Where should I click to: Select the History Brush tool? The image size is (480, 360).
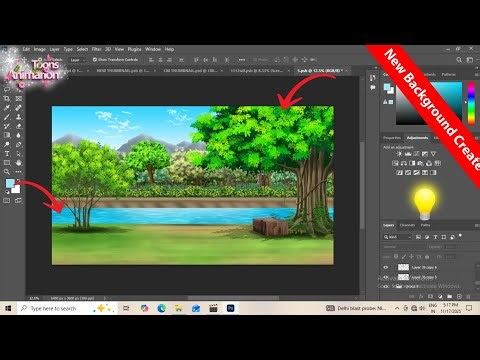7,126
